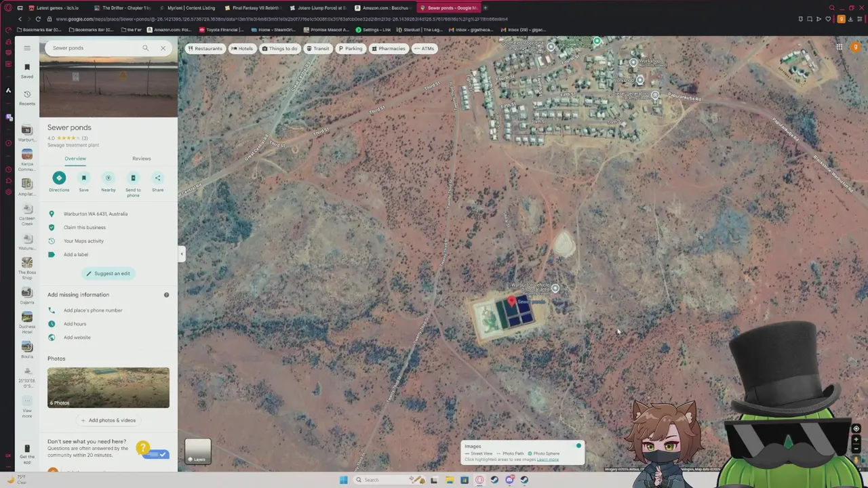Click the browser back arrow

(20, 19)
